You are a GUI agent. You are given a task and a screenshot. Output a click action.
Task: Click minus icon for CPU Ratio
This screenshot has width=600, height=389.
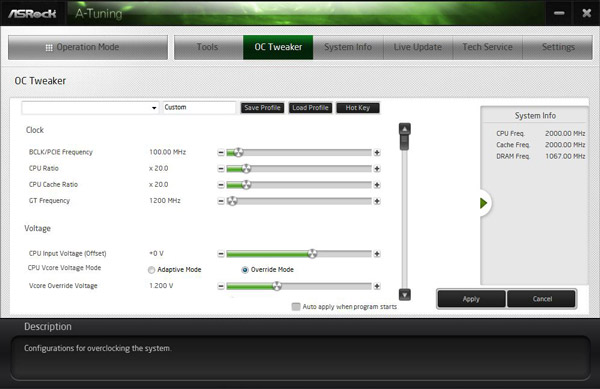[221, 169]
